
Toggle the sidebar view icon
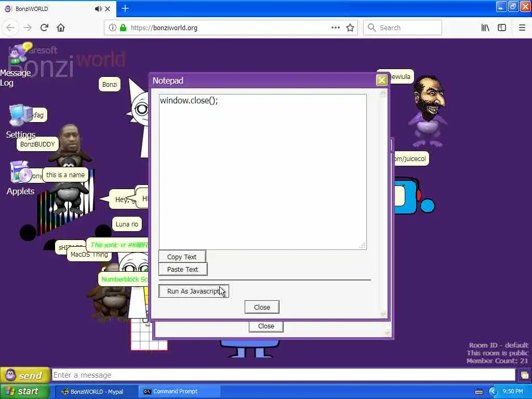[x=502, y=28]
